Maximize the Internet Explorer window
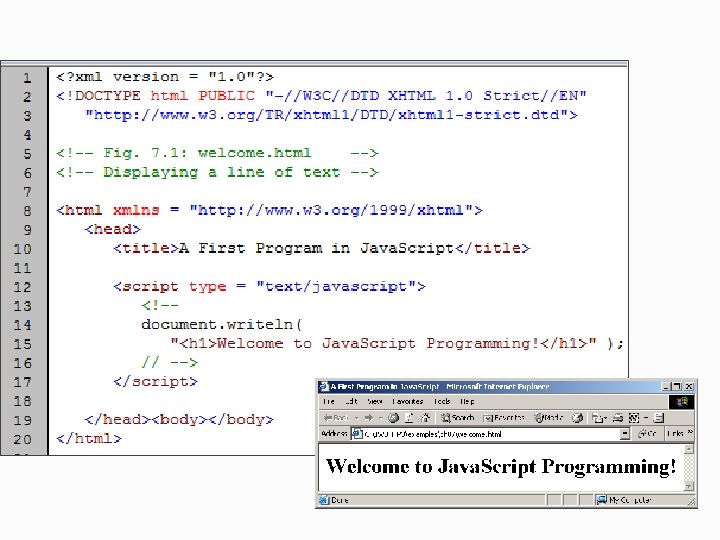Viewport: 720px width, 540px height. click(677, 387)
